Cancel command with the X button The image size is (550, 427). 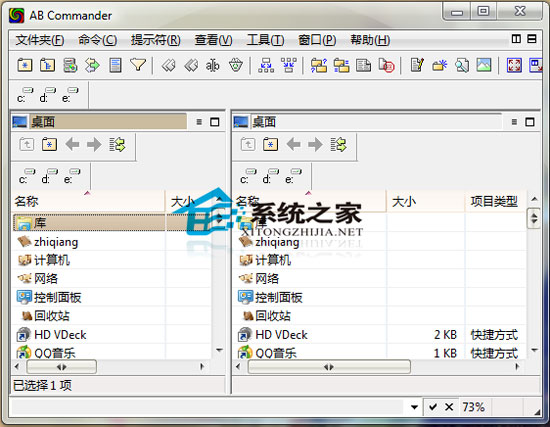click(x=449, y=407)
